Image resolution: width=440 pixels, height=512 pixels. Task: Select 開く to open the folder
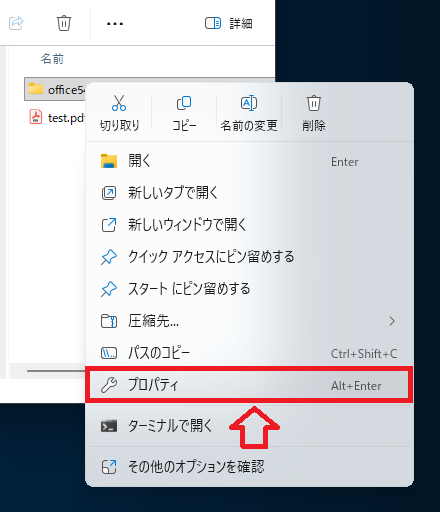click(x=249, y=161)
